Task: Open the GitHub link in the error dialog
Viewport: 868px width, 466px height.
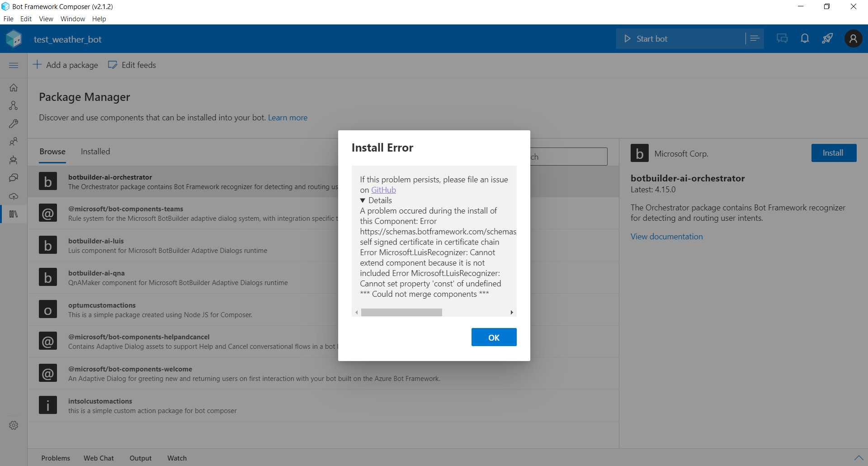Action: [383, 190]
